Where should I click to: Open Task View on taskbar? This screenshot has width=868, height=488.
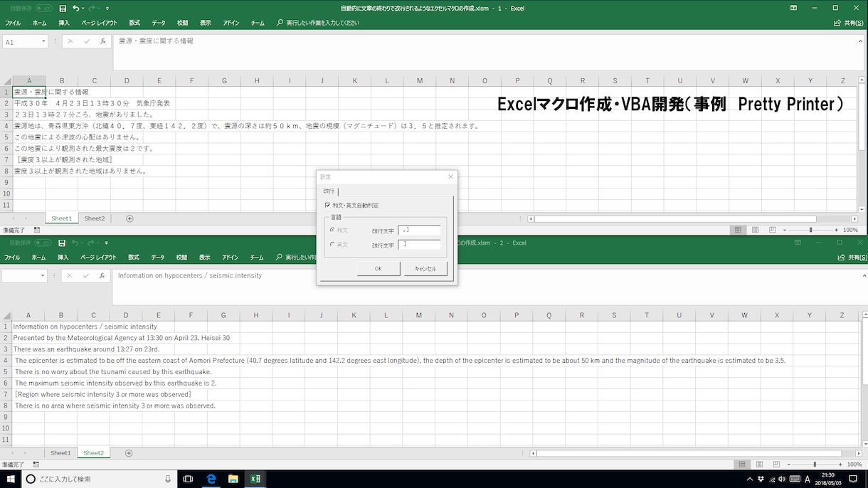point(188,479)
